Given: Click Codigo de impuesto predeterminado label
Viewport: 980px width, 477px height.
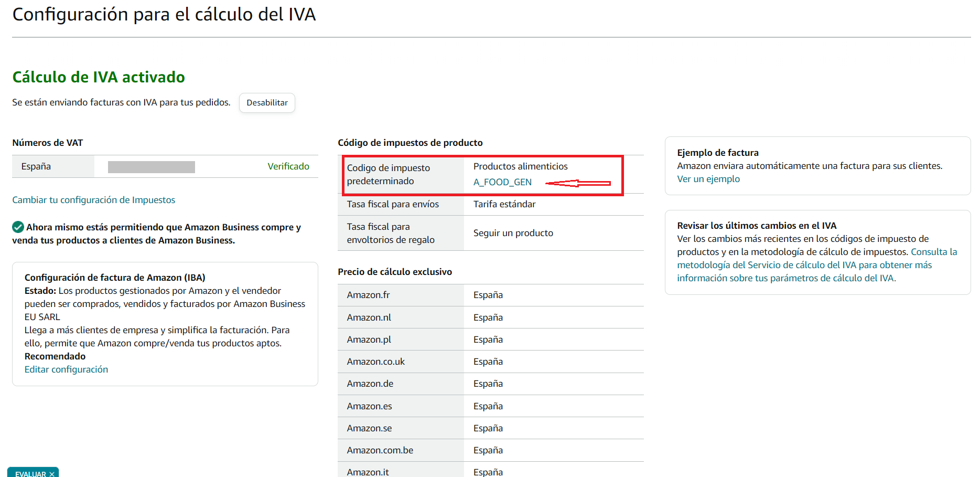Looking at the screenshot, I should [x=389, y=174].
